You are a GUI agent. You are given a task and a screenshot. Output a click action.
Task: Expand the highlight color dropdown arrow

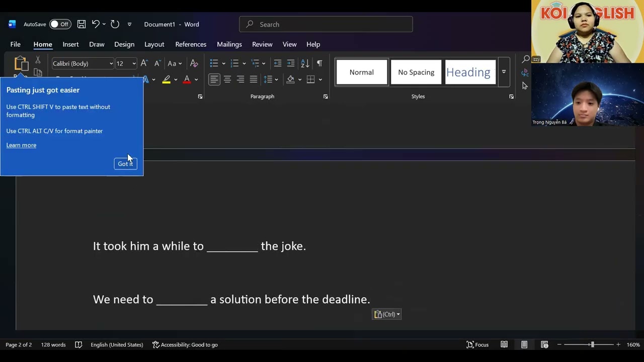pos(176,79)
